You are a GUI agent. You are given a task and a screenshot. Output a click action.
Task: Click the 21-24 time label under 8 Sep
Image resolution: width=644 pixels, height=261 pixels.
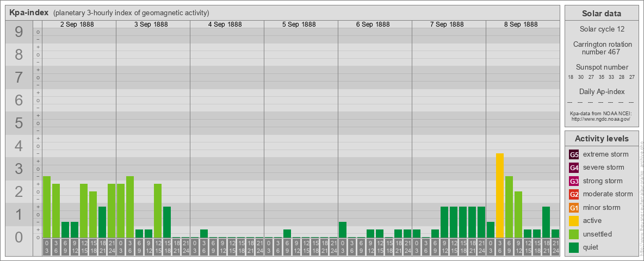click(x=555, y=247)
